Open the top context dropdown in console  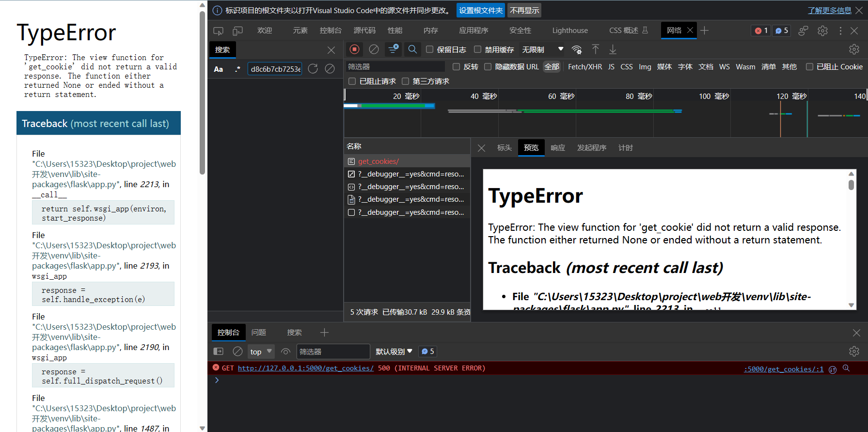point(261,352)
